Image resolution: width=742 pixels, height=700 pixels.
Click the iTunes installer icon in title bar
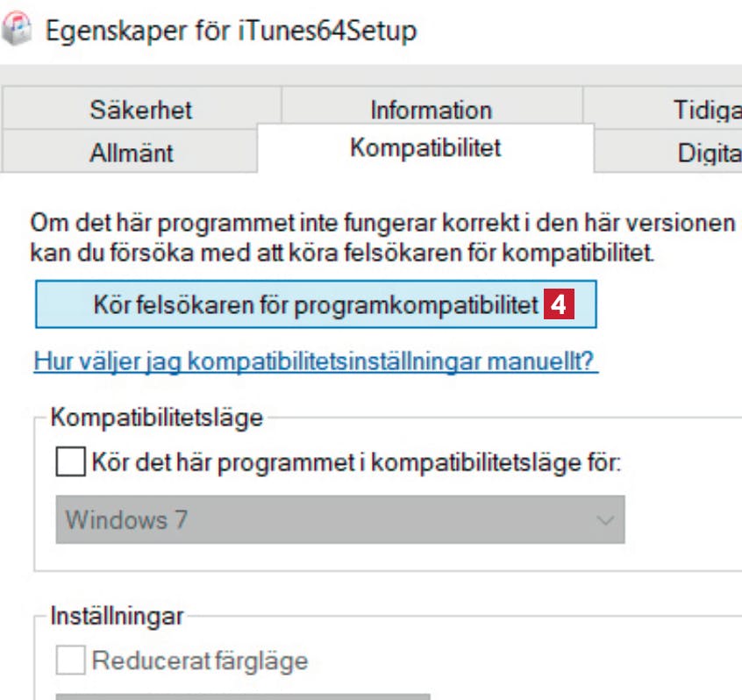coord(16,29)
